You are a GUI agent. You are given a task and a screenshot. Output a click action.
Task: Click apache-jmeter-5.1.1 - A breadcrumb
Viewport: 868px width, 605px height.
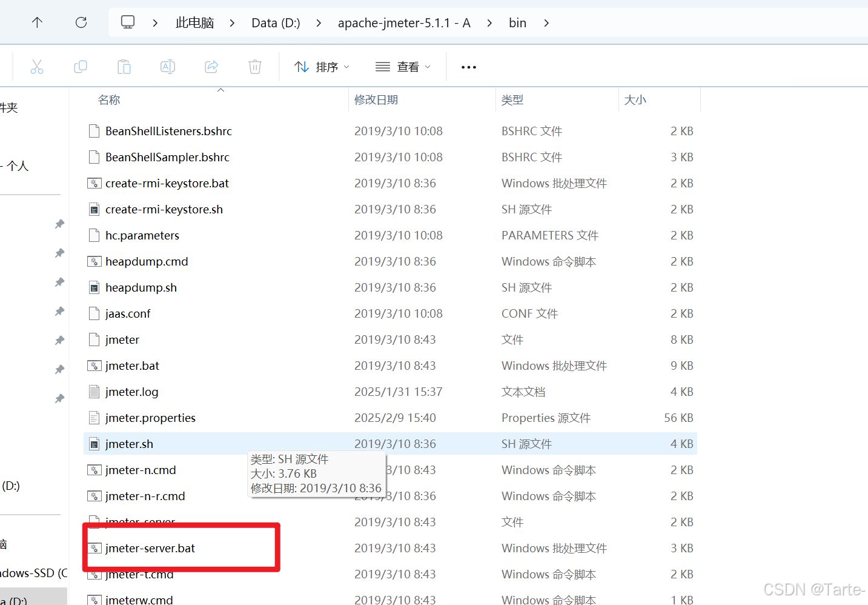point(404,23)
